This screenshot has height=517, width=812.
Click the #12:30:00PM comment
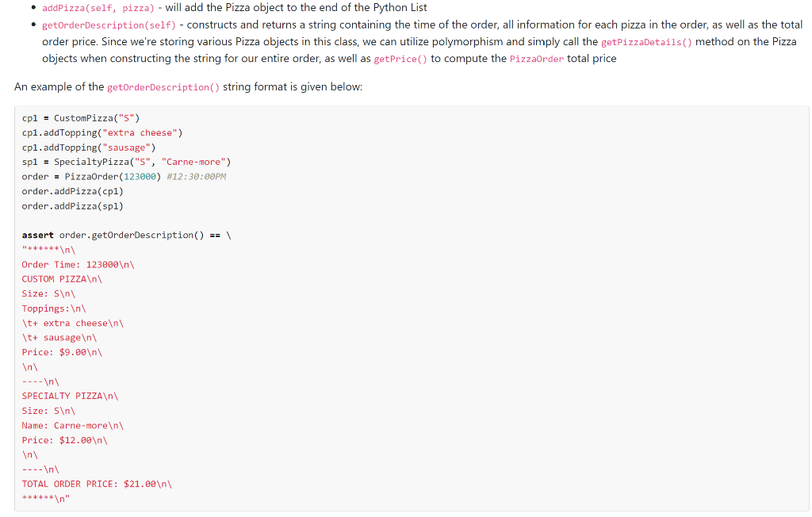click(x=197, y=176)
